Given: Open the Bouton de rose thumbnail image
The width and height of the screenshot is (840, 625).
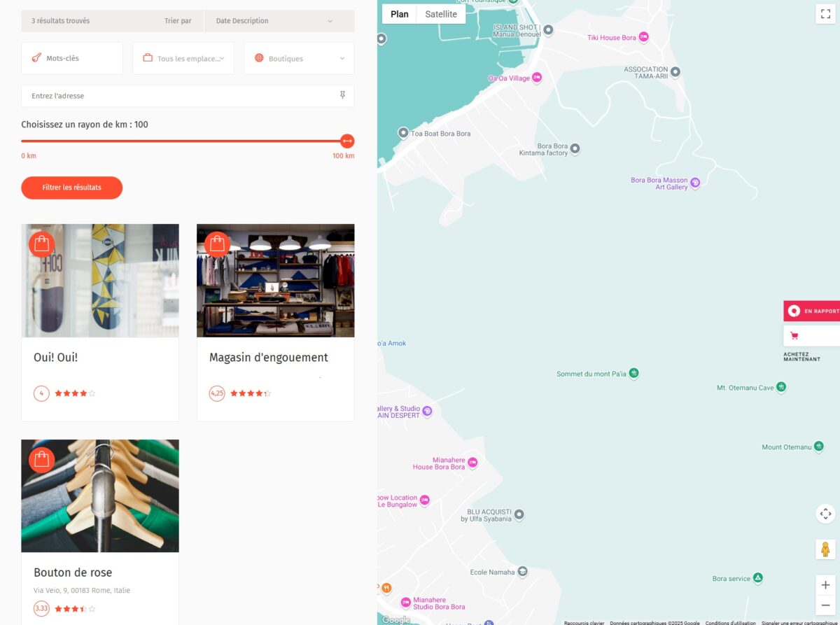Looking at the screenshot, I should 100,496.
